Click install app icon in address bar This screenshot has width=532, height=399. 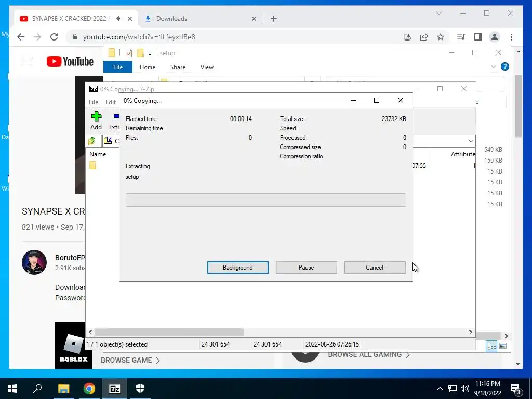[407, 37]
